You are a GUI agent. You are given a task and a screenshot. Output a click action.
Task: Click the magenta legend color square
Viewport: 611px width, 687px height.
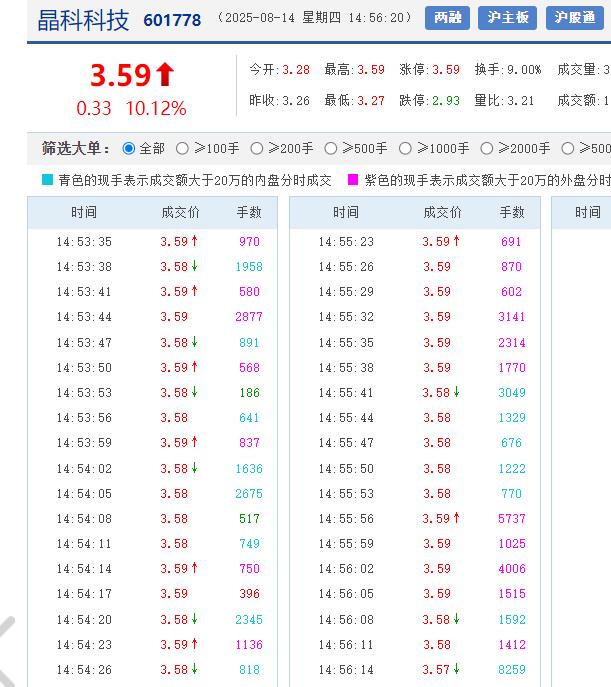pos(353,180)
